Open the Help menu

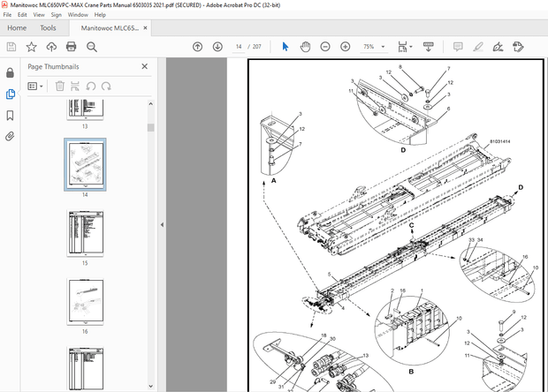pos(100,15)
